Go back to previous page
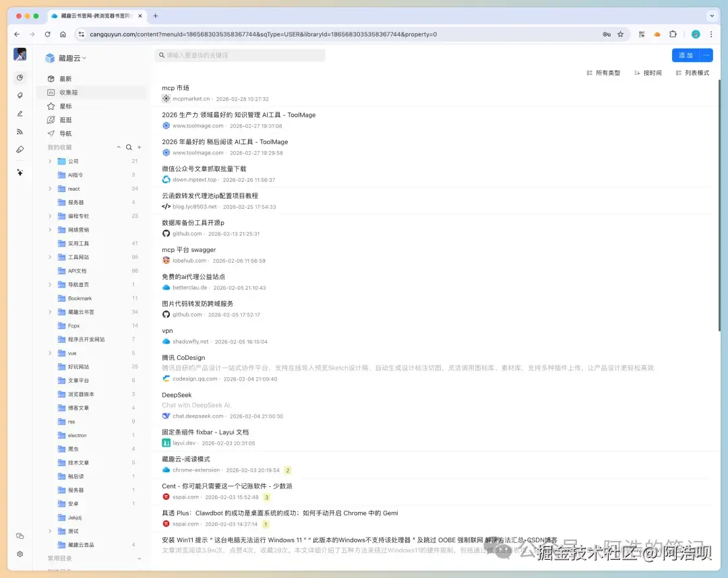Viewport: 728px width, 578px height. pos(17,34)
